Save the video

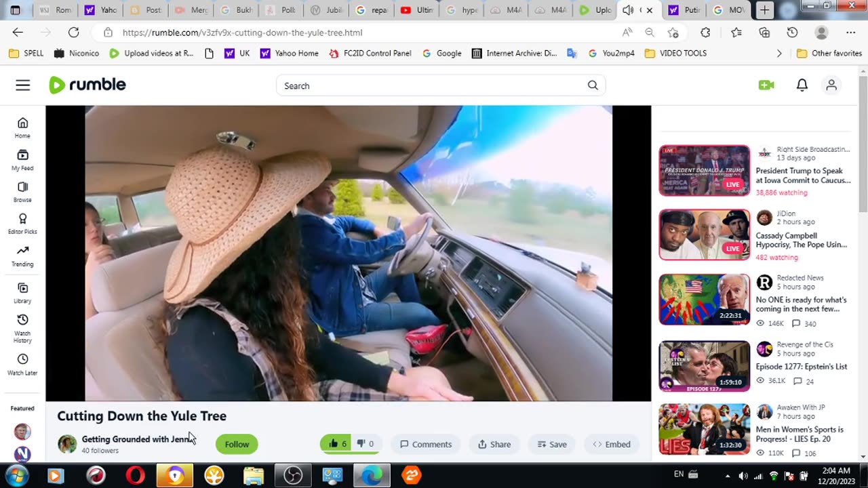[551, 444]
